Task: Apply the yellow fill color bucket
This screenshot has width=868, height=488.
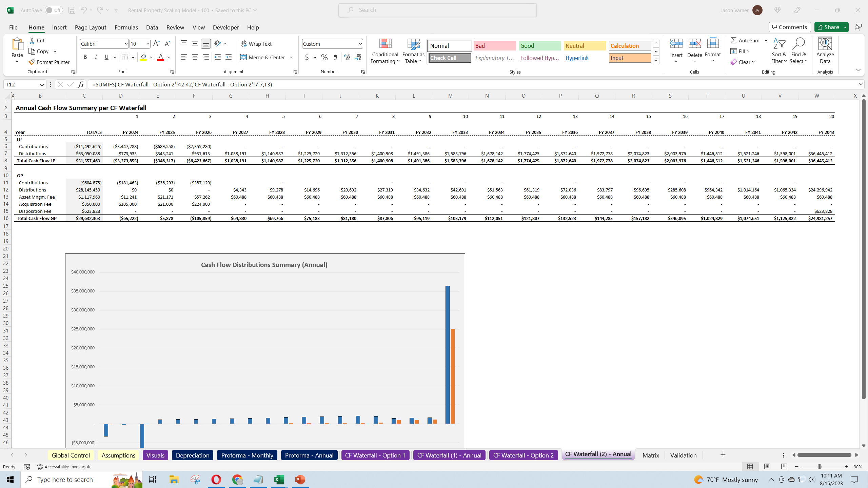Action: coord(143,57)
